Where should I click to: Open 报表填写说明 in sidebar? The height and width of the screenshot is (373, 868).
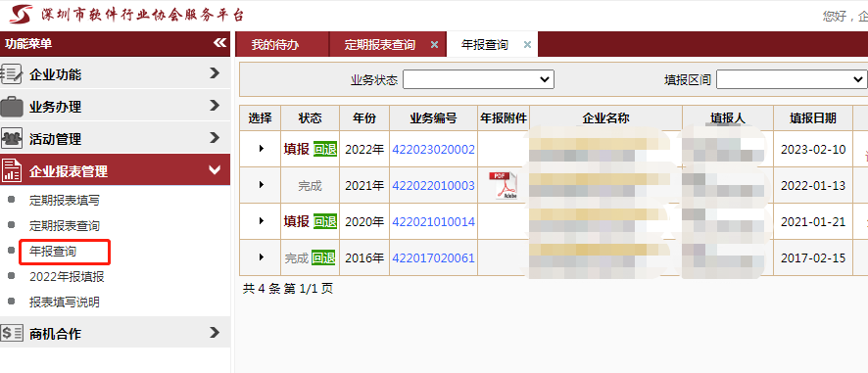(65, 303)
